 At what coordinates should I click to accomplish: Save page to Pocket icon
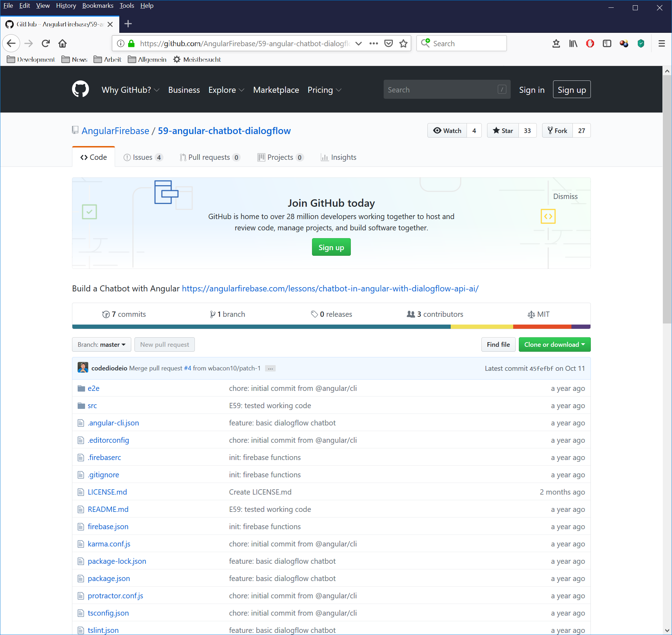[389, 43]
